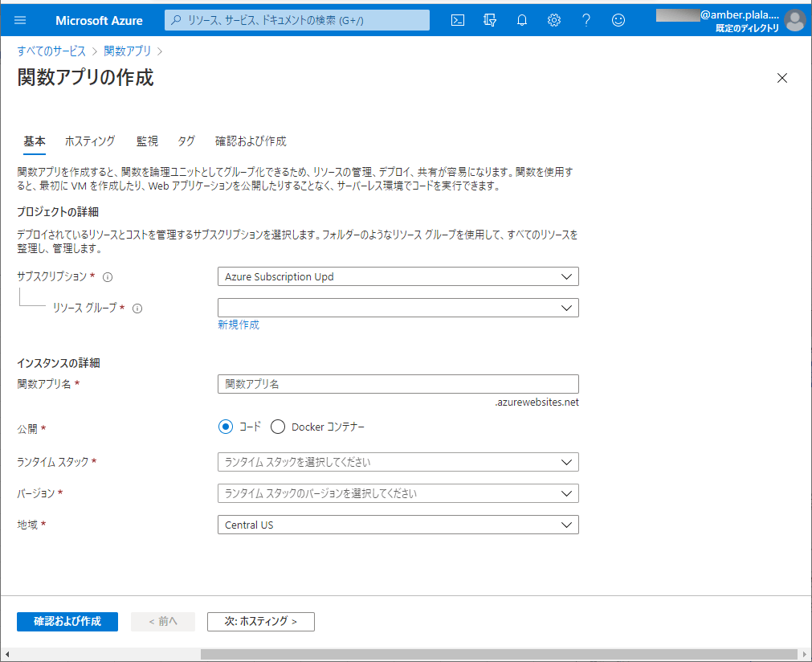The width and height of the screenshot is (812, 662).
Task: Click the 新規作成 link
Action: point(239,325)
